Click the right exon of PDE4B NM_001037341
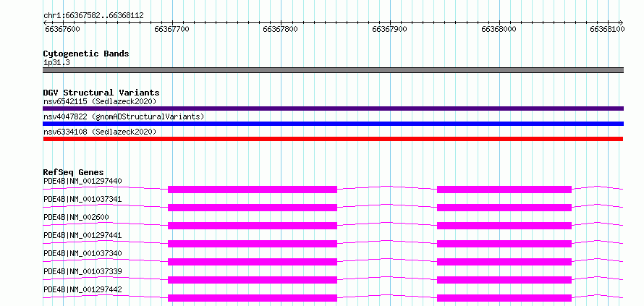The height and width of the screenshot is (306, 644). [504, 208]
